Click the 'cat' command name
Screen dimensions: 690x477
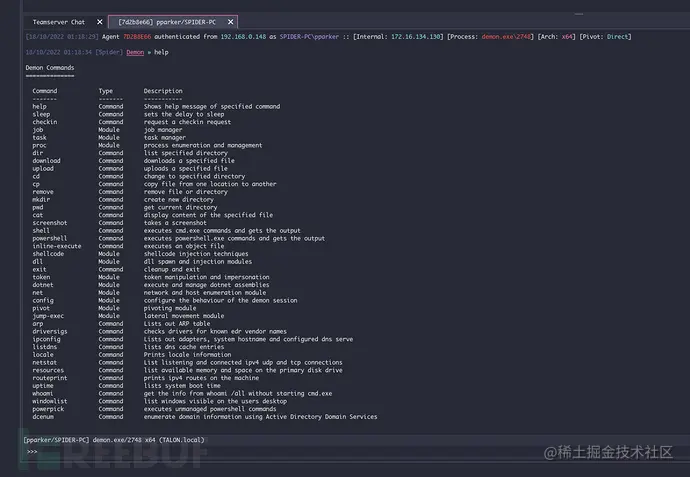click(x=37, y=215)
